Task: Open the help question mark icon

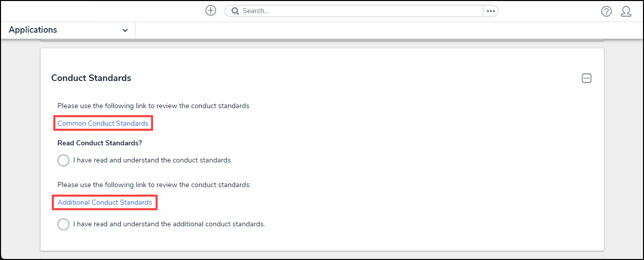Action: point(606,12)
